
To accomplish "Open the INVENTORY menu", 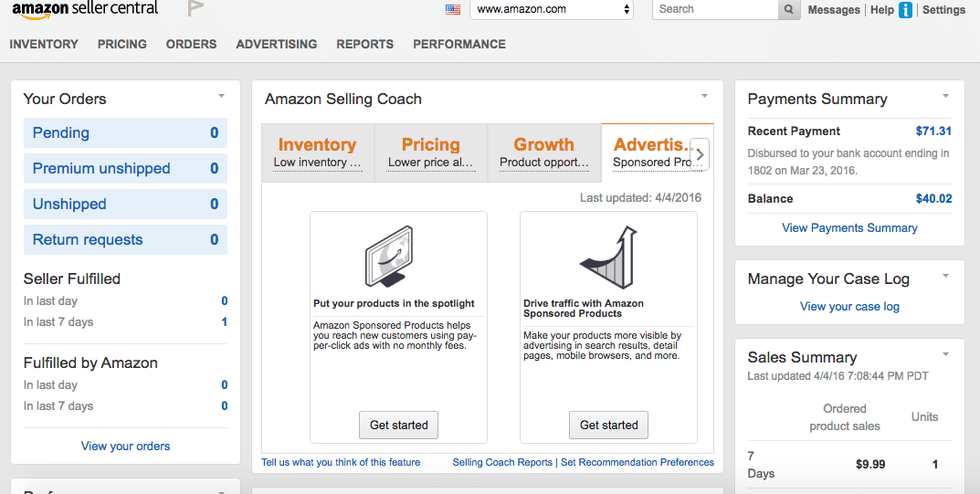I will (44, 44).
